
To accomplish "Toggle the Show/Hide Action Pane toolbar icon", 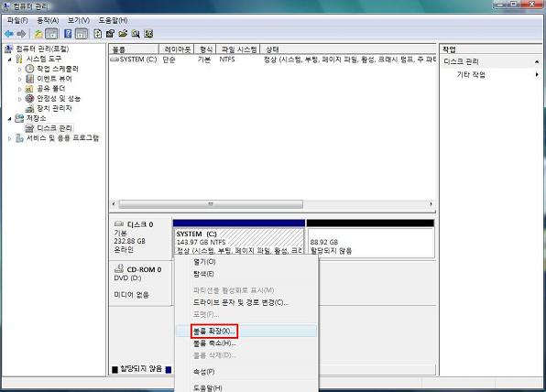I will pyautogui.click(x=82, y=34).
